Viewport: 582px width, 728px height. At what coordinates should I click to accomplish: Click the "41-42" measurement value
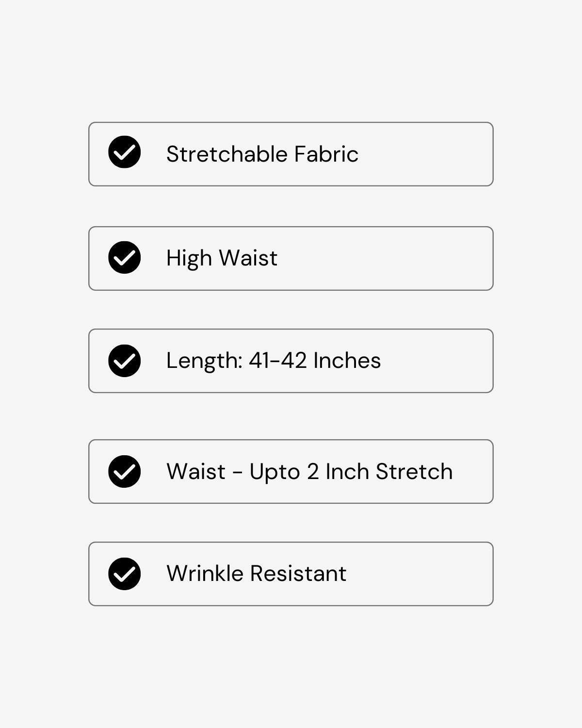click(x=277, y=361)
